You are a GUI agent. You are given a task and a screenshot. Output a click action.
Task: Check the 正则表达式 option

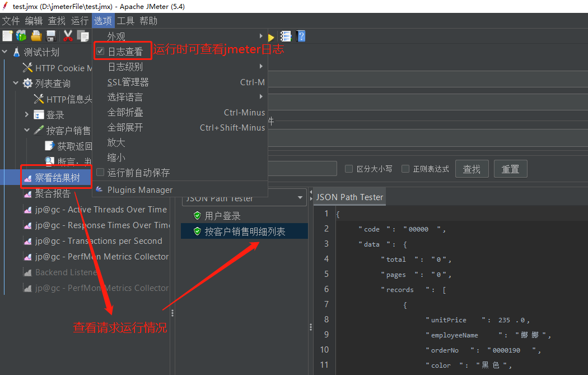pyautogui.click(x=405, y=169)
